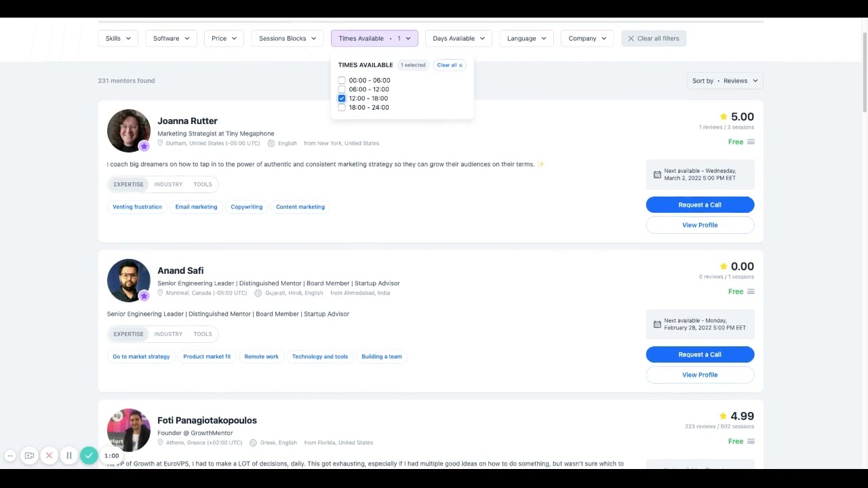Click the Copywriting tag
This screenshot has height=488, width=868.
tap(246, 207)
